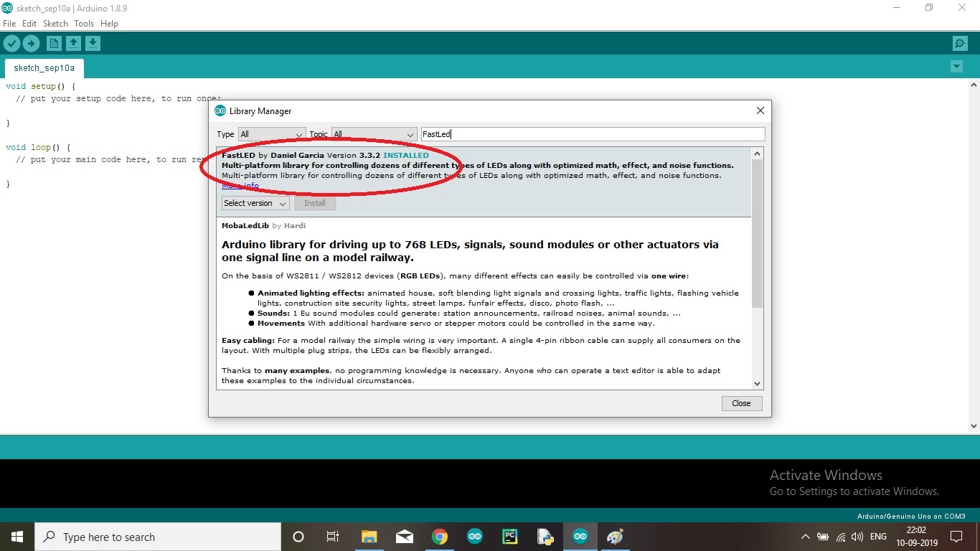Click the Open sketch up-arrow icon
Image resolution: width=980 pixels, height=551 pixels.
click(x=73, y=44)
